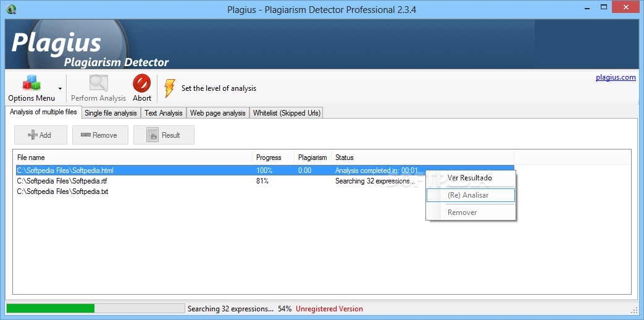Choose (Re) Analisar from context menu
The width and height of the screenshot is (644, 320).
(470, 195)
